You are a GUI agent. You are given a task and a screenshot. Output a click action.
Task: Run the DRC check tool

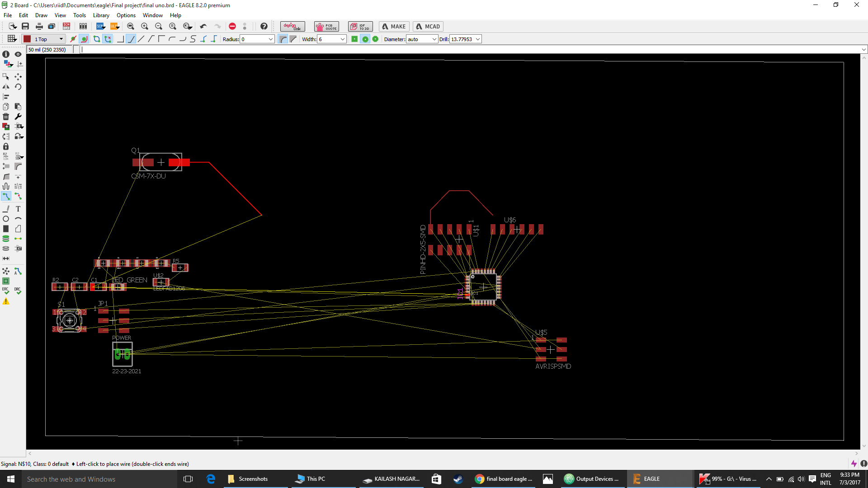18,291
